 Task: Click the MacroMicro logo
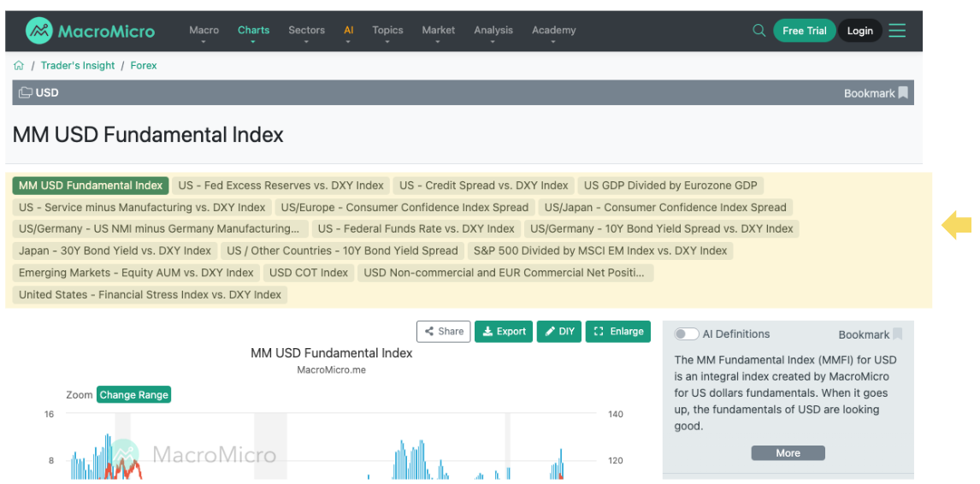click(x=90, y=31)
